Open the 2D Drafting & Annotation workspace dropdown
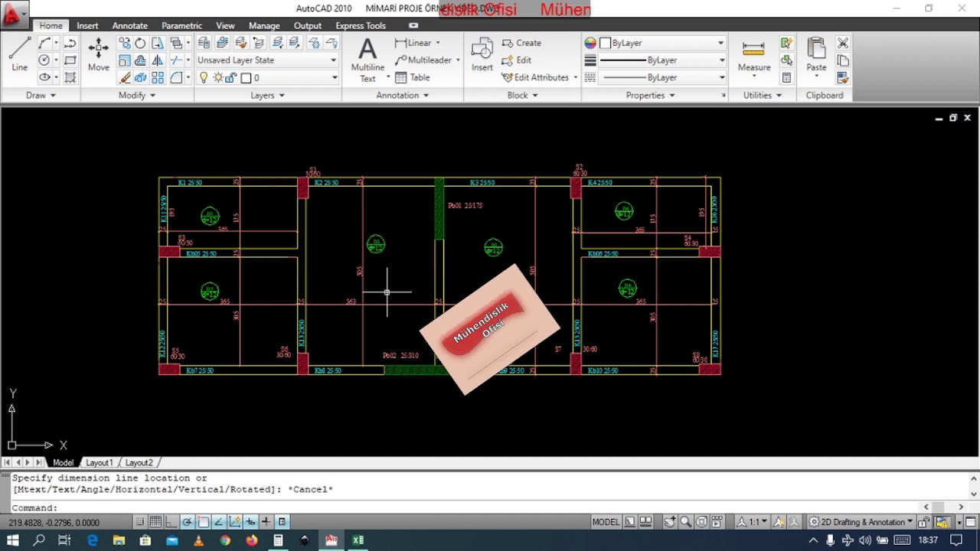Screen dimensions: 980x551 (862, 522)
